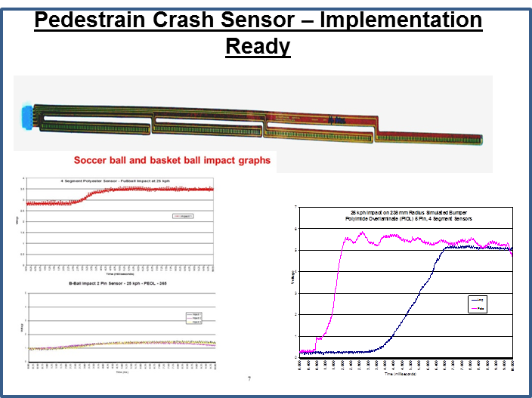Viewport: 532px width, 398px height.
Task: Select the blue curve in the bumper chart
Action: pyautogui.click(x=408, y=302)
